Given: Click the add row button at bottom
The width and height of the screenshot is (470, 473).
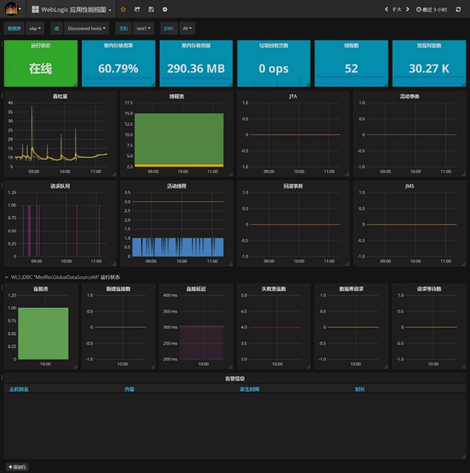Looking at the screenshot, I should tap(17, 467).
